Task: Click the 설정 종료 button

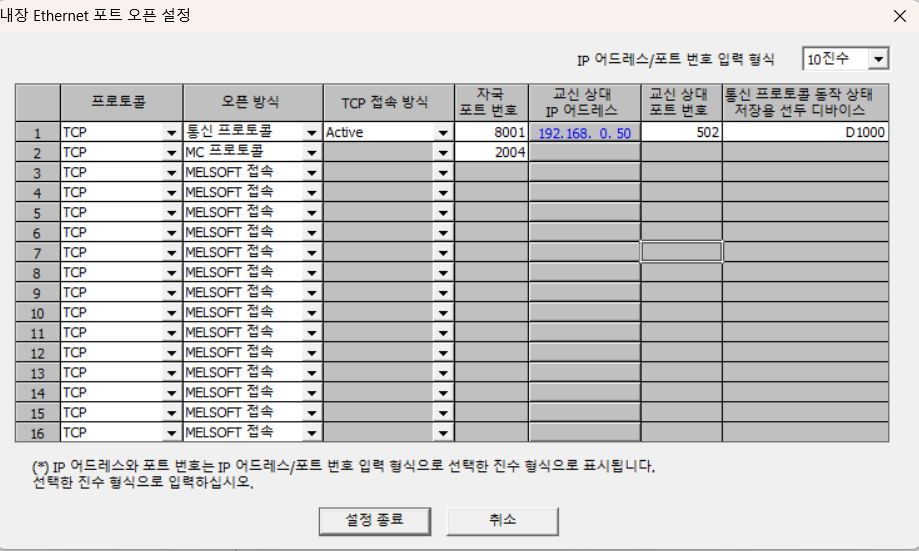Action: 375,521
